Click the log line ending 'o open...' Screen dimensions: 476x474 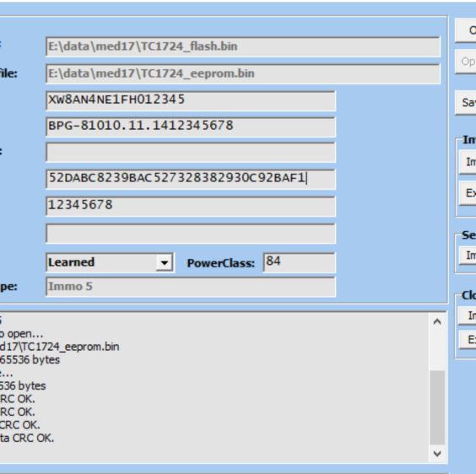(22, 334)
